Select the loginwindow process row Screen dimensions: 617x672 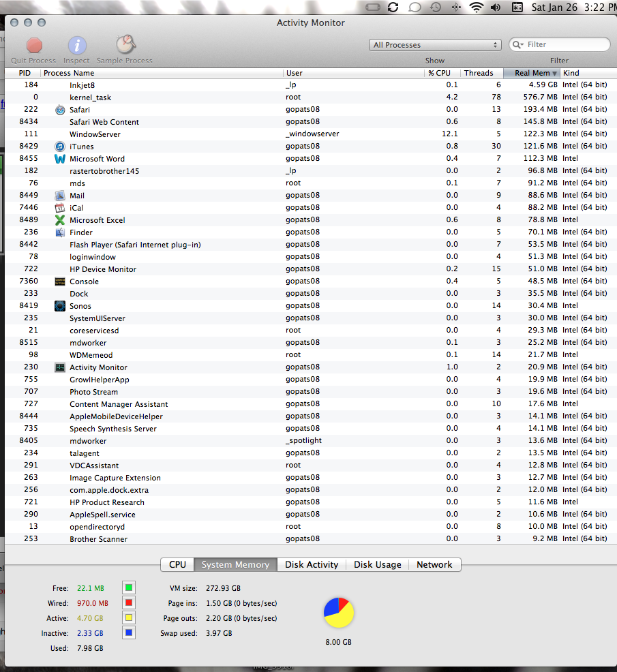311,257
